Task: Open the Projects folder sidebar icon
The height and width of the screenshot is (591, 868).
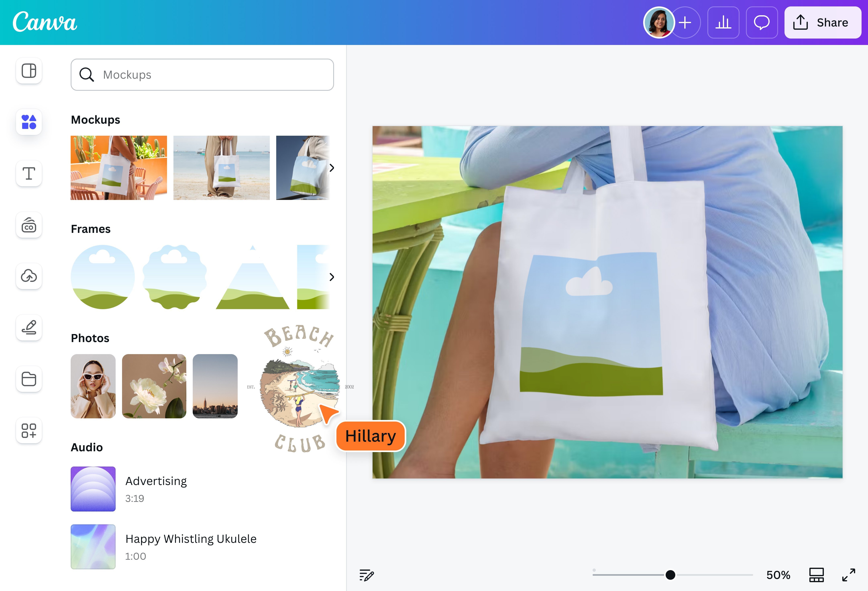Action: (29, 379)
